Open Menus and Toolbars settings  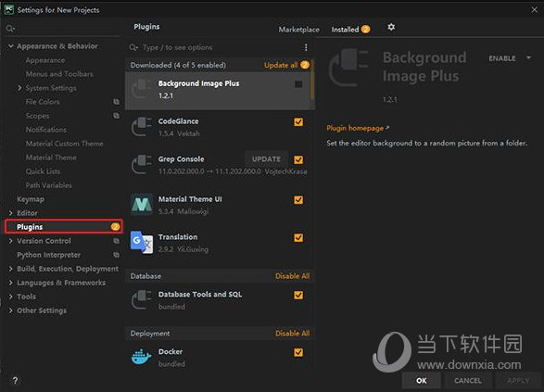59,74
